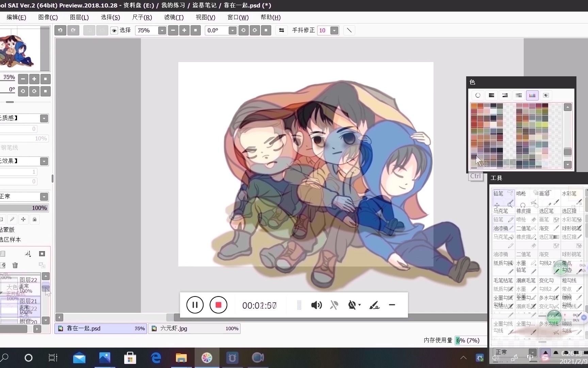Image resolution: width=588 pixels, height=368 pixels.
Task: Pause the screen recording
Action: [x=195, y=305]
